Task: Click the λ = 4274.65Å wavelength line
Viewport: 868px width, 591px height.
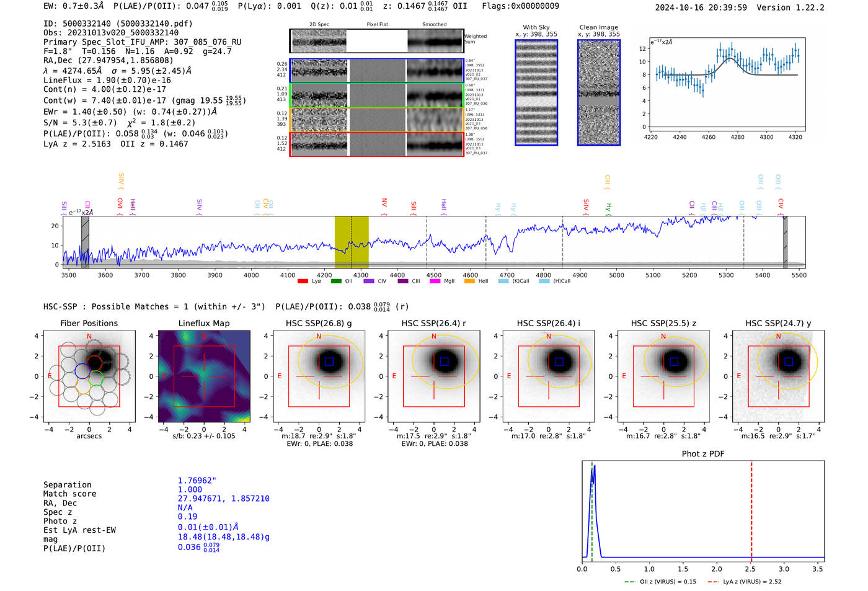Action: point(117,71)
